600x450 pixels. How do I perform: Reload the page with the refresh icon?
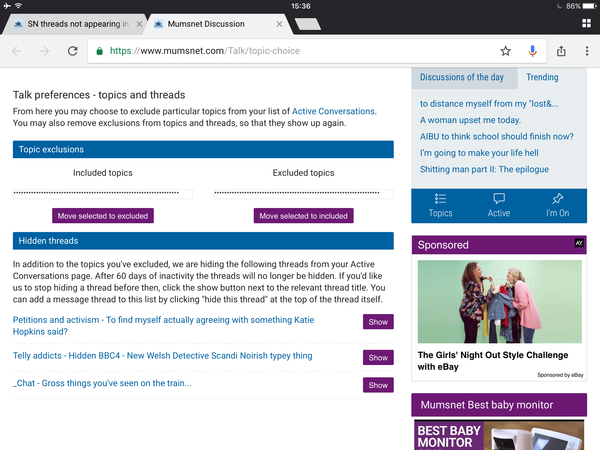(x=73, y=51)
